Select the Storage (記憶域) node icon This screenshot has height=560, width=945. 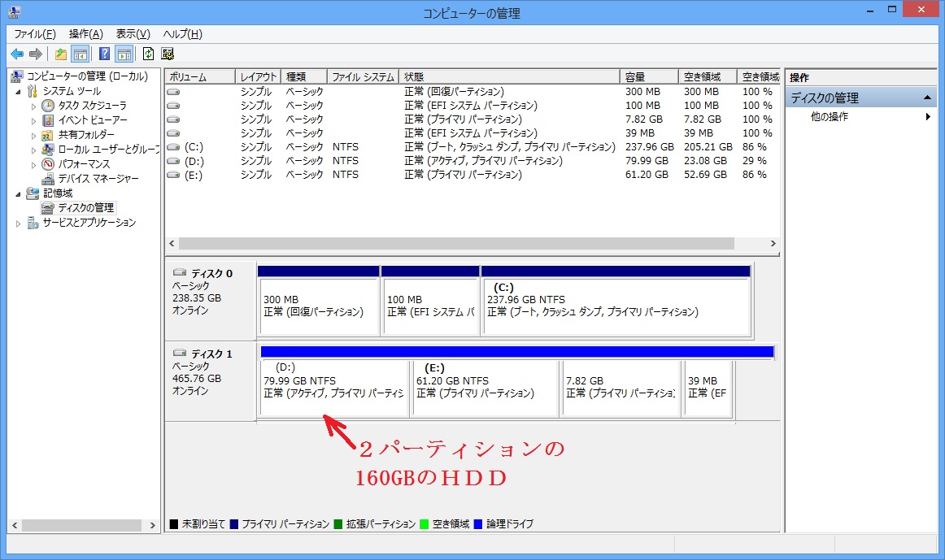(x=33, y=193)
